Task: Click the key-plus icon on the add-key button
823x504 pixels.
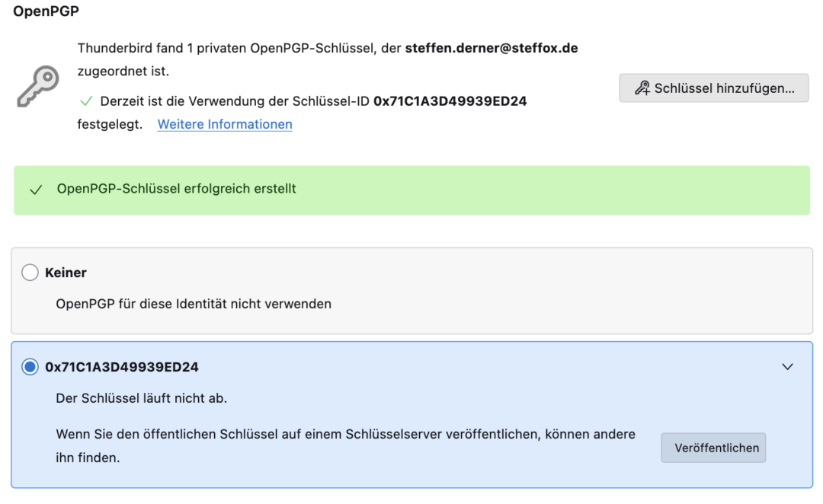Action: click(642, 88)
